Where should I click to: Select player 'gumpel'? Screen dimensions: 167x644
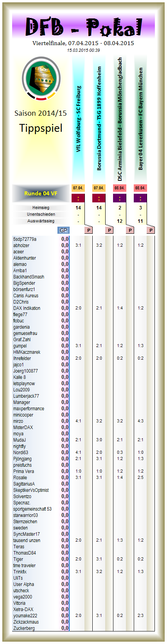[x=20, y=346]
